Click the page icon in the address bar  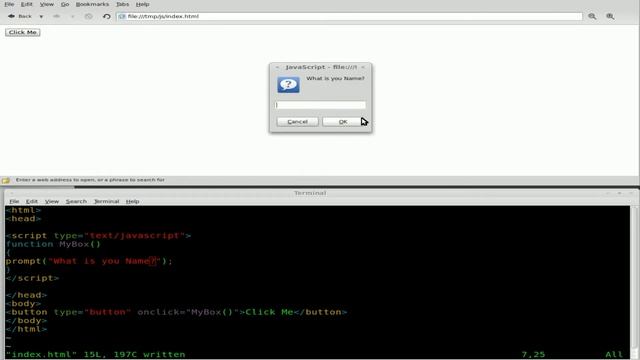coord(122,16)
